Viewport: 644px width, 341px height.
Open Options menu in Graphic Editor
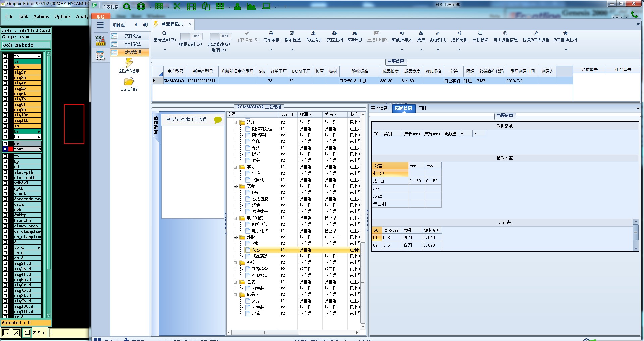62,16
